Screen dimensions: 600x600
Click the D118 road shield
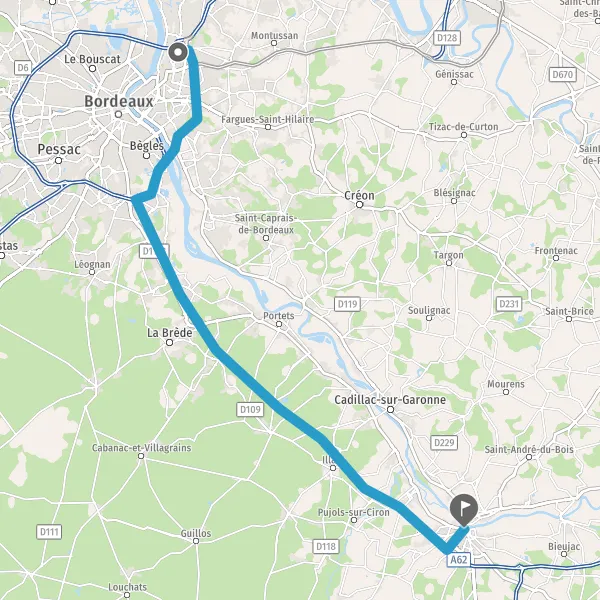coord(326,546)
